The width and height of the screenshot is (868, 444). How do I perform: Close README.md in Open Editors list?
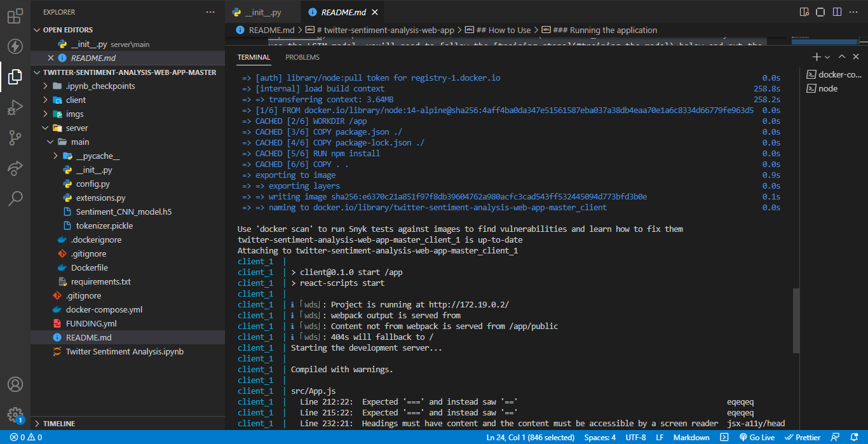click(51, 58)
